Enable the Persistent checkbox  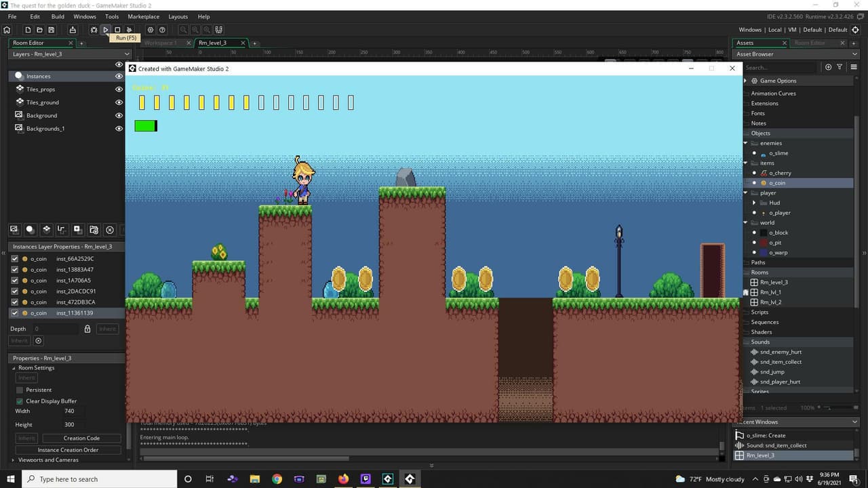point(20,390)
